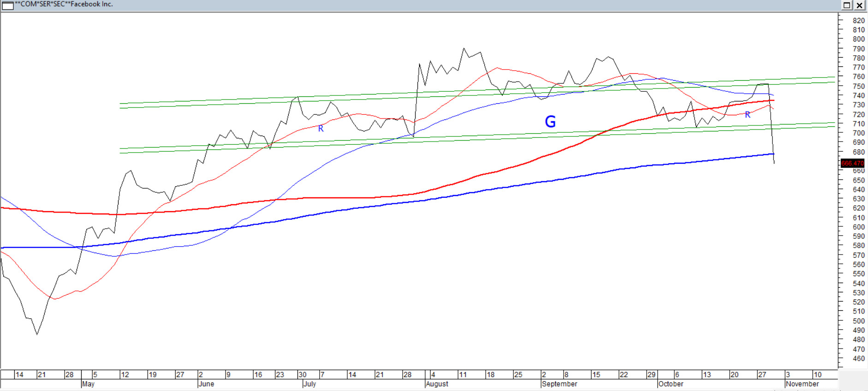Click the October month label
Viewport: 868px width, 391px height.
coord(671,384)
